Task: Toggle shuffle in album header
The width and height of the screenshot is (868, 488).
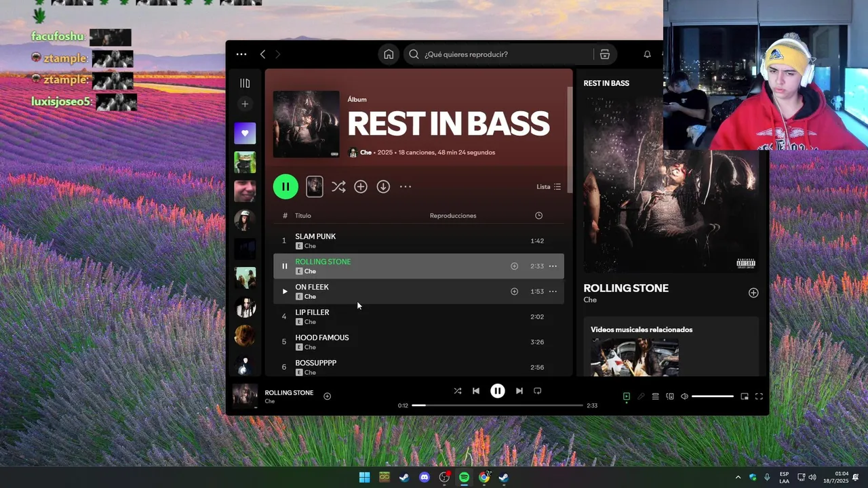Action: pyautogui.click(x=338, y=186)
